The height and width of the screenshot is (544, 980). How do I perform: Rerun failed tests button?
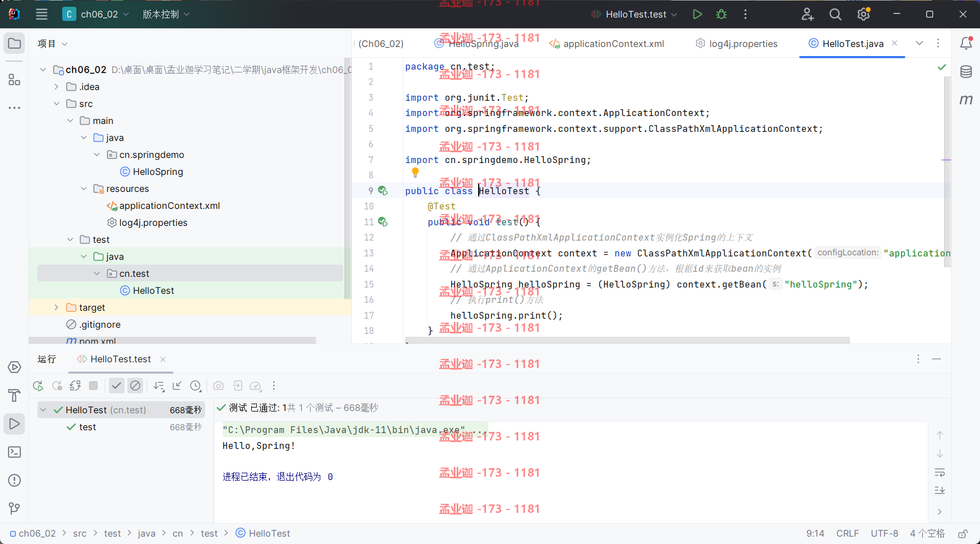click(57, 385)
